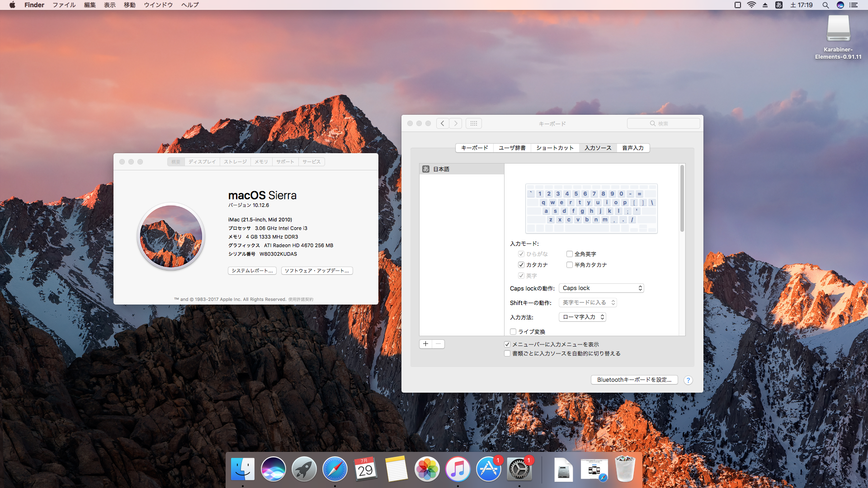The height and width of the screenshot is (488, 868).
Task: Open the App Store Dock icon
Action: click(488, 469)
